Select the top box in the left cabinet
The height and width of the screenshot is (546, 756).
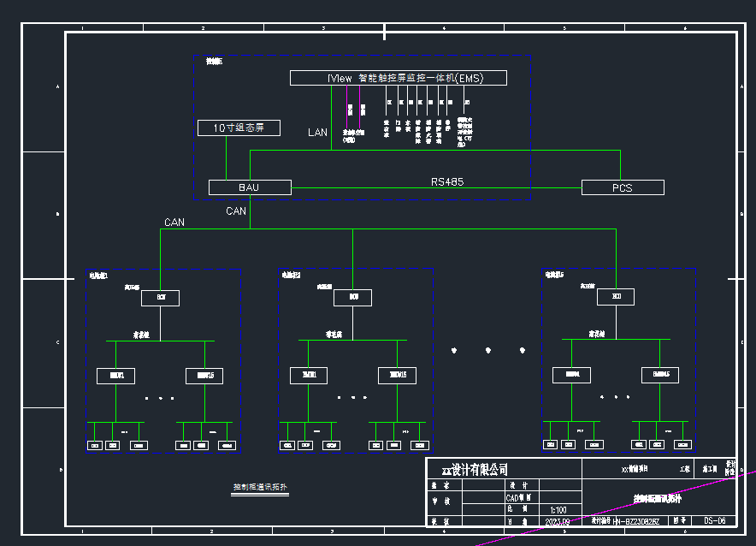160,298
